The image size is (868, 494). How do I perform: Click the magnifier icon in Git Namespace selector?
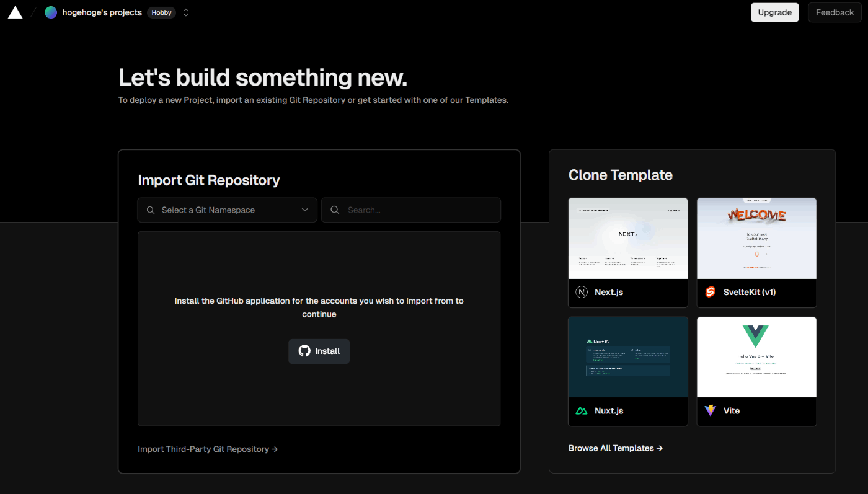151,210
